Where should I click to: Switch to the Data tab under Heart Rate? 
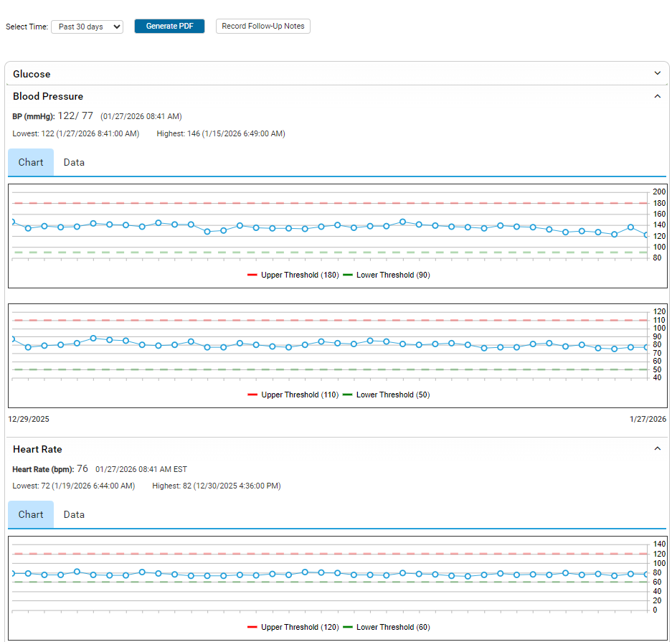pyautogui.click(x=74, y=514)
